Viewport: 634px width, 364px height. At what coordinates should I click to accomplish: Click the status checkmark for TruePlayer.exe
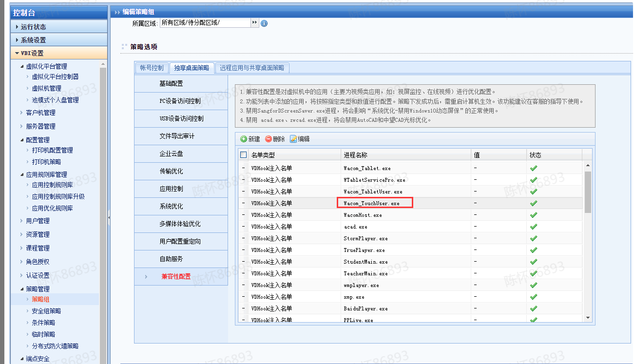(x=534, y=250)
